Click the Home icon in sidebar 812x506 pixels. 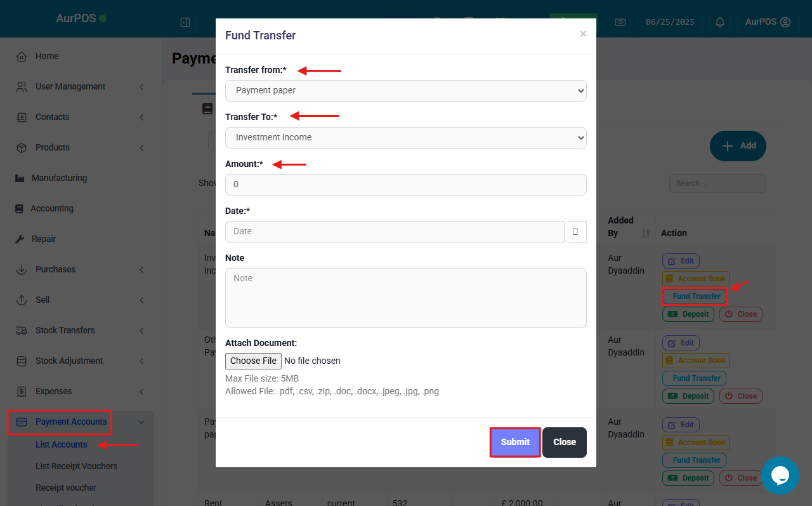22,57
